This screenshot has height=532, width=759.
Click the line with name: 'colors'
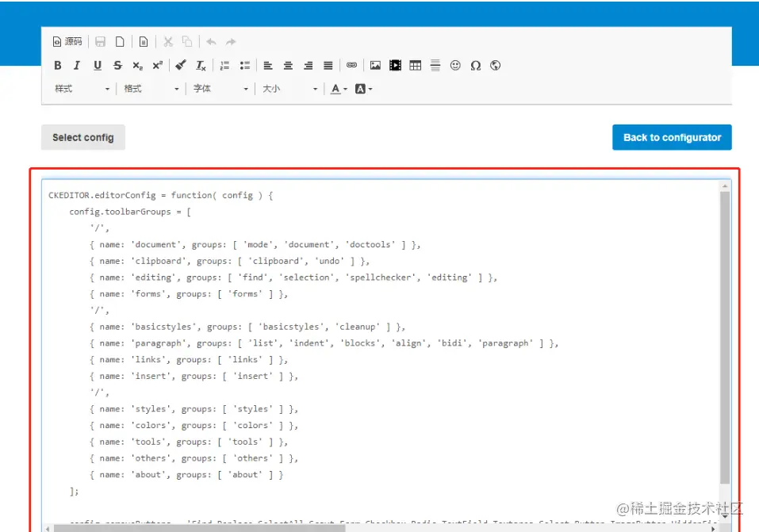tap(194, 426)
